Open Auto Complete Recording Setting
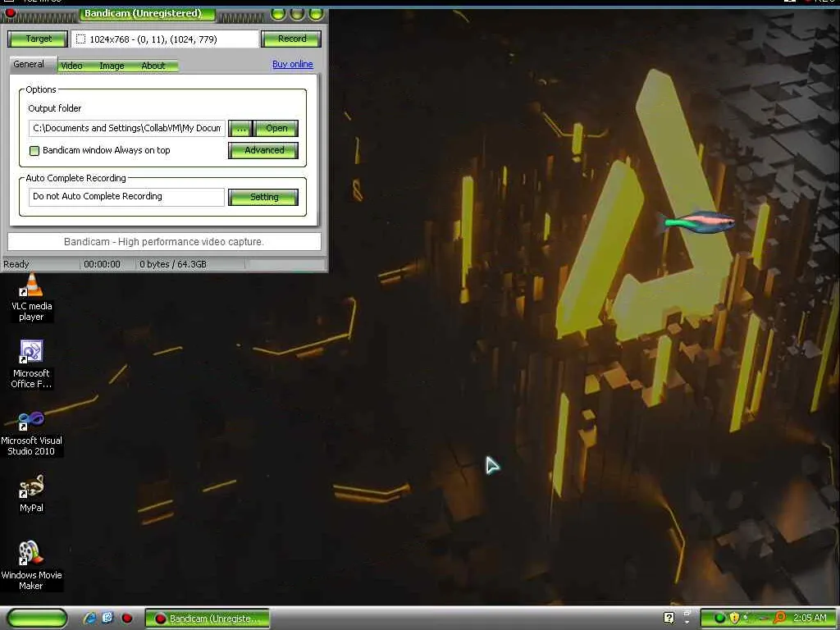The width and height of the screenshot is (840, 630). [264, 197]
